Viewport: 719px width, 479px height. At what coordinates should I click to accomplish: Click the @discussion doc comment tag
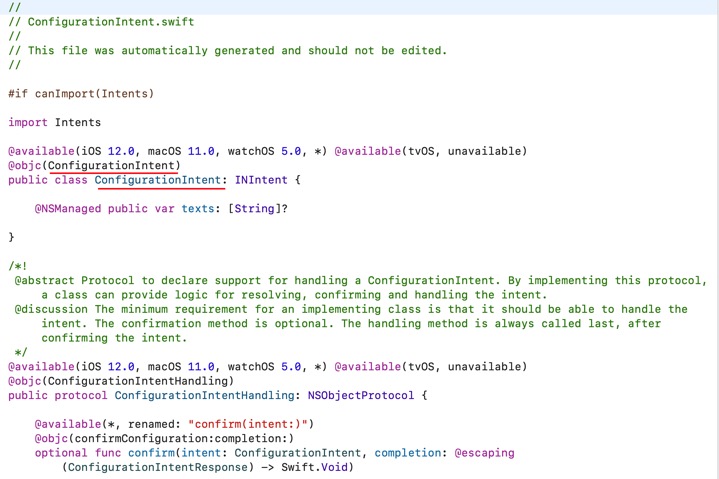(x=54, y=309)
